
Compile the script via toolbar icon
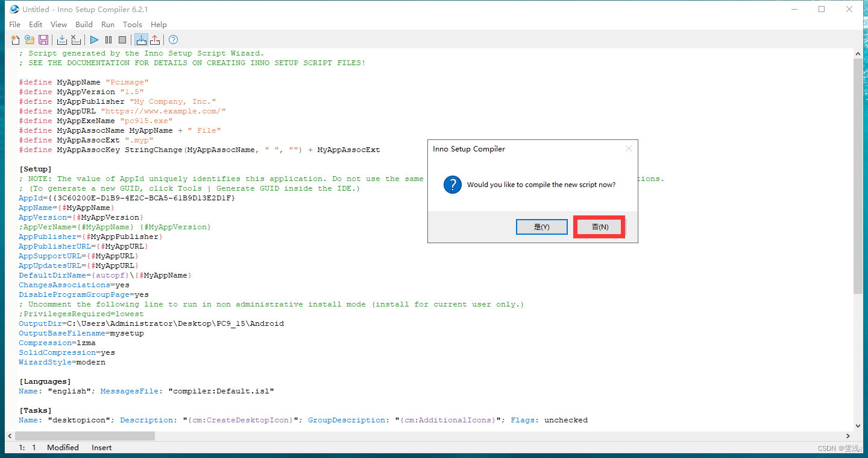tap(61, 39)
